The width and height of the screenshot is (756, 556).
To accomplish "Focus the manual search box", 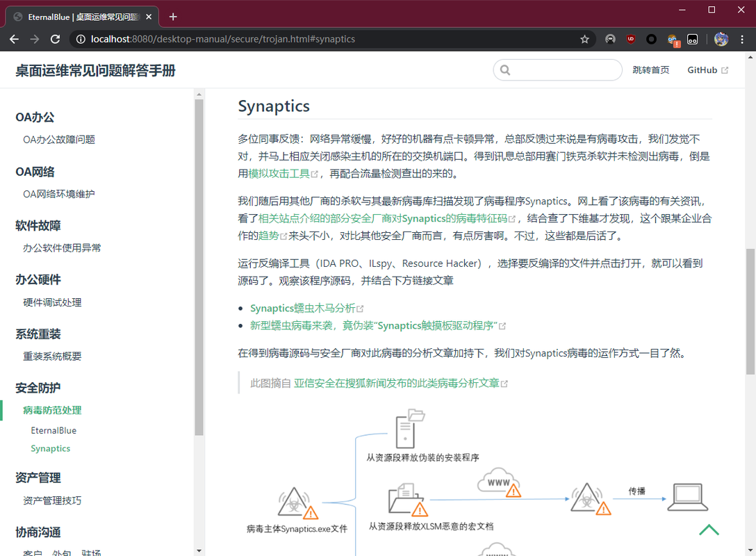I will point(558,70).
